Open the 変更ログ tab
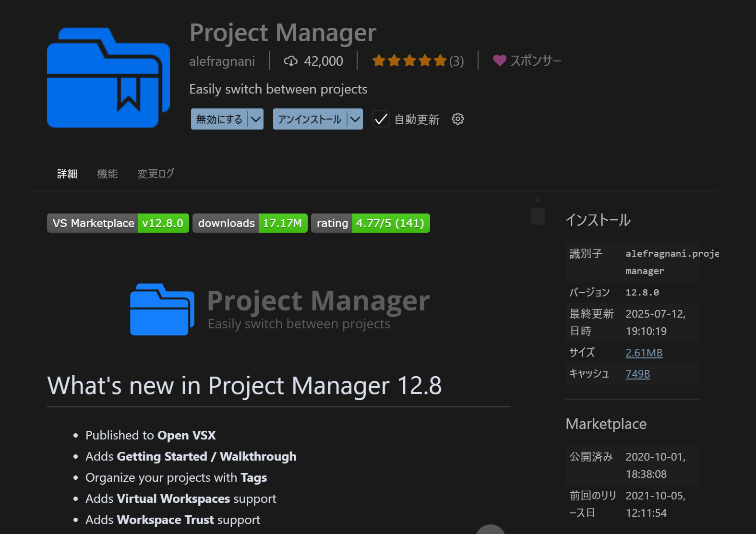The image size is (756, 534). [156, 174]
